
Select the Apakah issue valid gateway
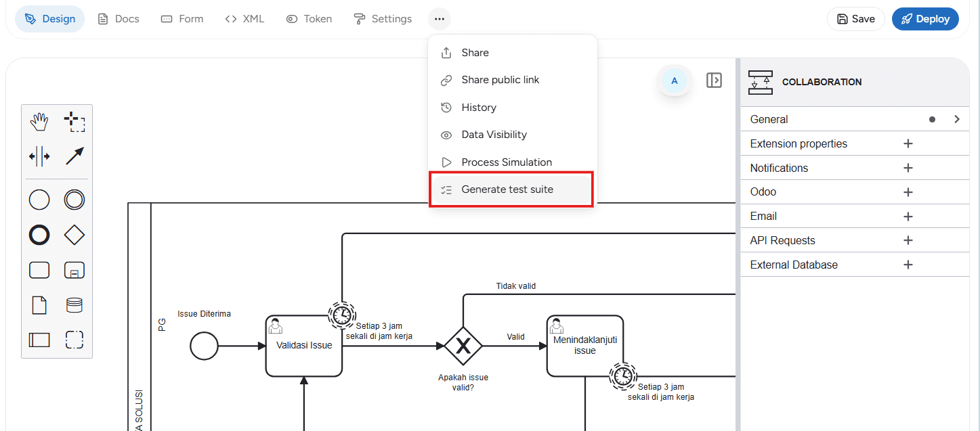pyautogui.click(x=463, y=346)
